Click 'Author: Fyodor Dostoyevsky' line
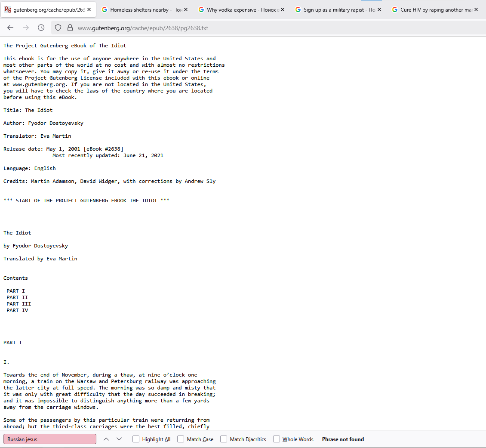Screen dimensions: 486x448 43,123
